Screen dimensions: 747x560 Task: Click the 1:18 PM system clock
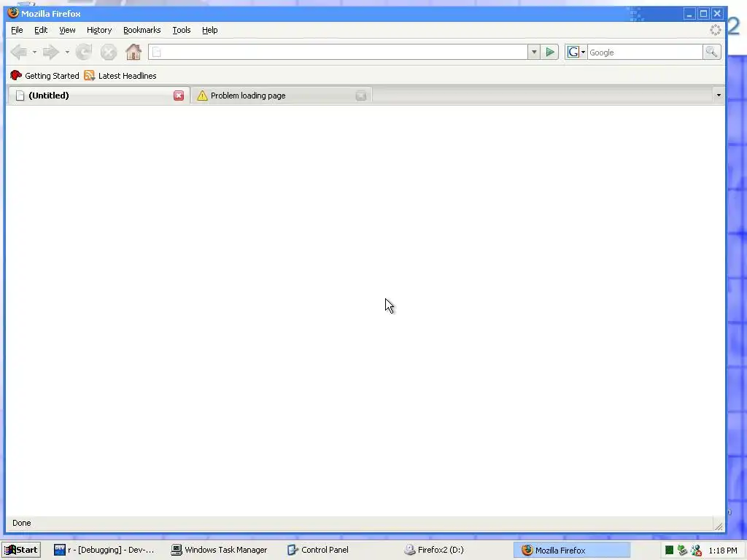tap(723, 551)
